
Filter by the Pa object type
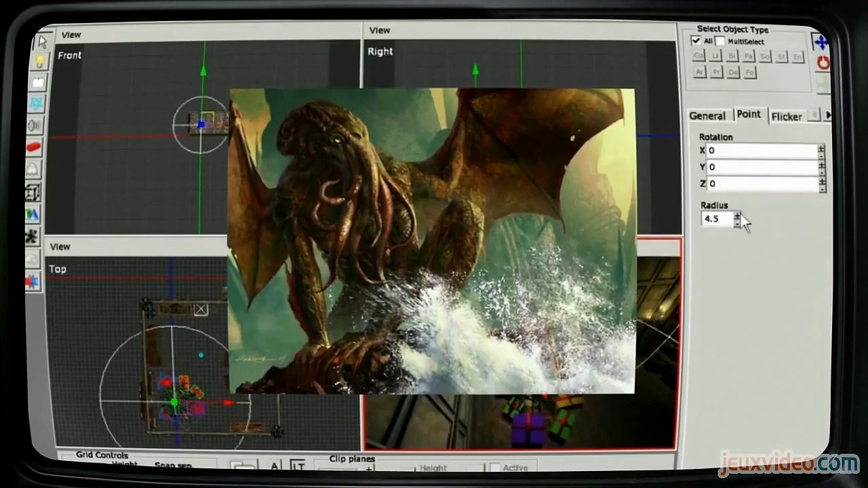point(748,56)
